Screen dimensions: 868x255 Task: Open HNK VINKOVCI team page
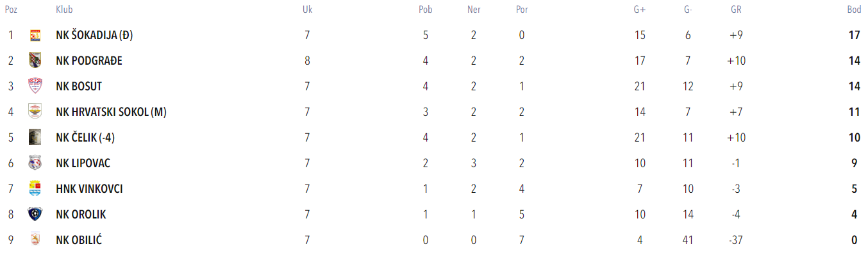point(89,189)
